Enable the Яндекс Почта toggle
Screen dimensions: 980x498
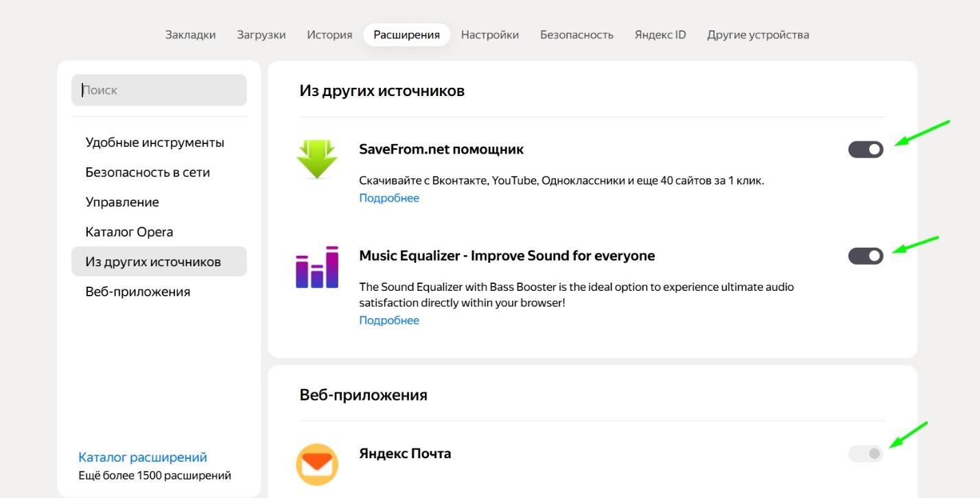click(865, 453)
